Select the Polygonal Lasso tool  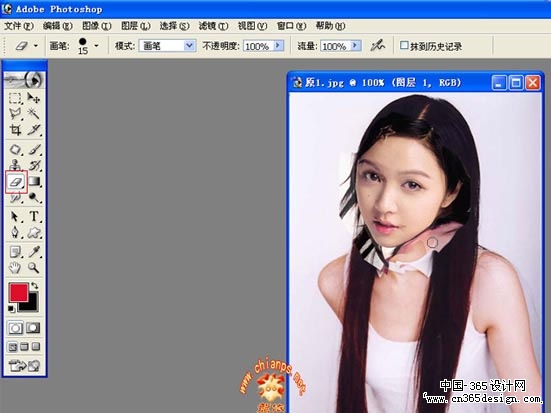[x=15, y=114]
